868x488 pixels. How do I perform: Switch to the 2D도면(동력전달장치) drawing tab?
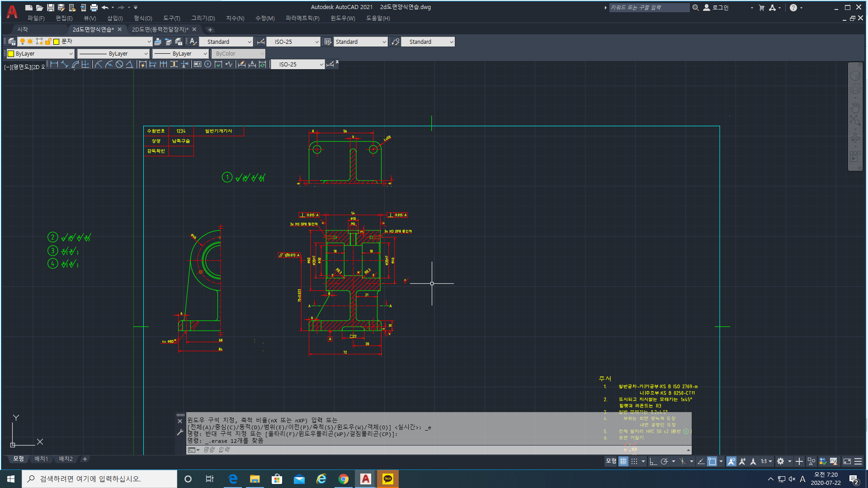coord(160,29)
